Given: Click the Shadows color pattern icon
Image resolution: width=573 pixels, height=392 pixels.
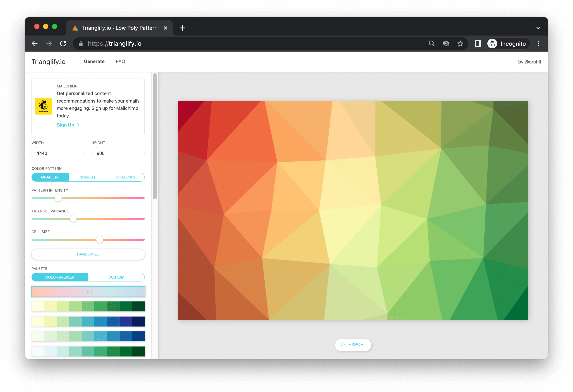Looking at the screenshot, I should [126, 177].
